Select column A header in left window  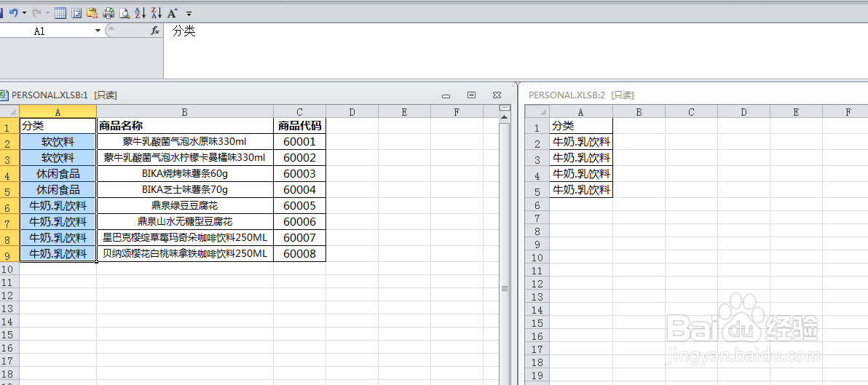pyautogui.click(x=58, y=112)
